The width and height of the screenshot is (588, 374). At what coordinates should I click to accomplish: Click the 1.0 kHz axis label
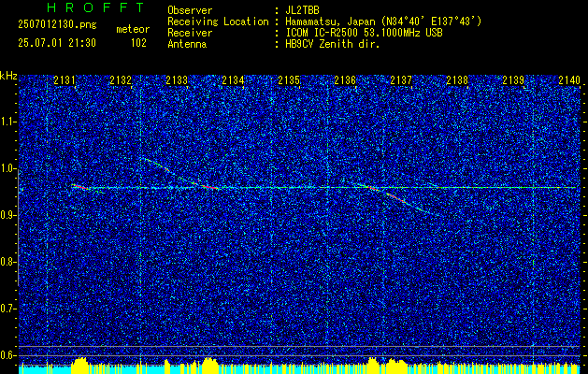[x=8, y=168]
